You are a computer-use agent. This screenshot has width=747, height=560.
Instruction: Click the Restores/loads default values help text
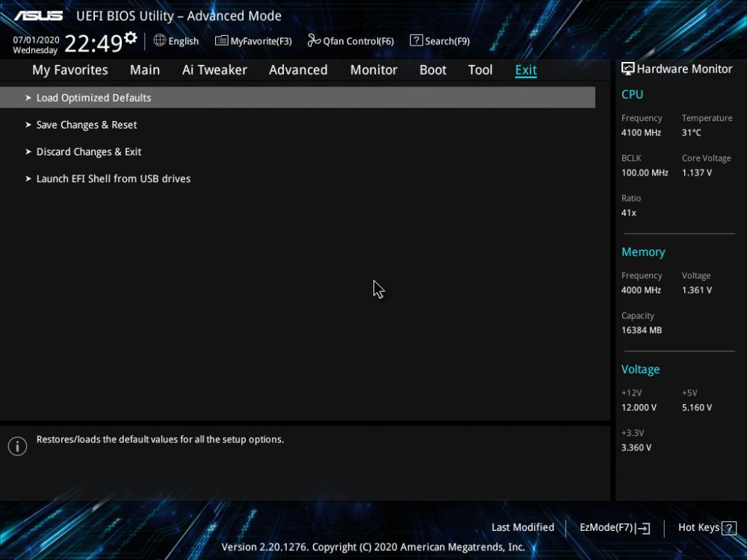[160, 440]
